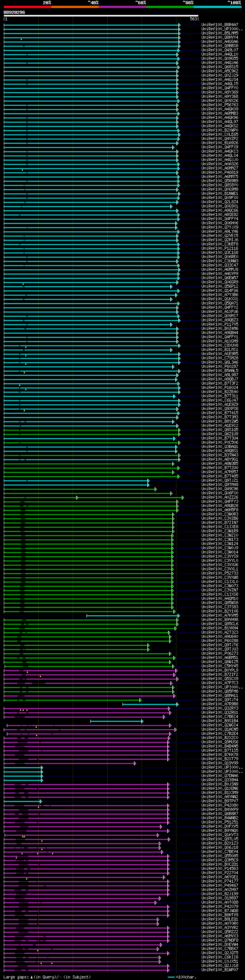Select hit label UniRef100_B2Y1V6

pyautogui.click(x=220, y=611)
